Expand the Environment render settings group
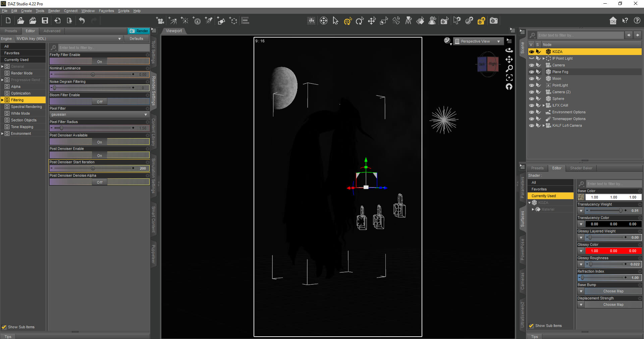 [2, 133]
